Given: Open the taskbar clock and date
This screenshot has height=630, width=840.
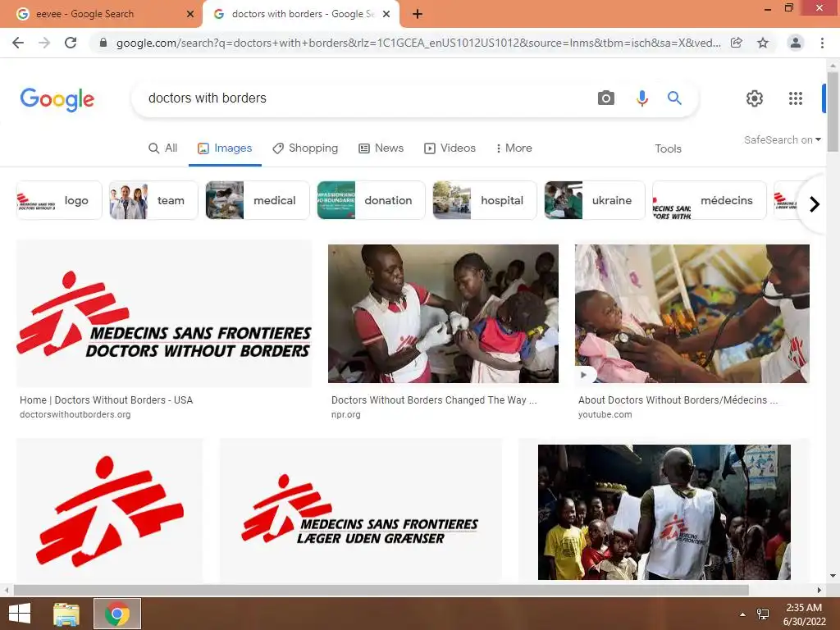Looking at the screenshot, I should click(x=804, y=614).
